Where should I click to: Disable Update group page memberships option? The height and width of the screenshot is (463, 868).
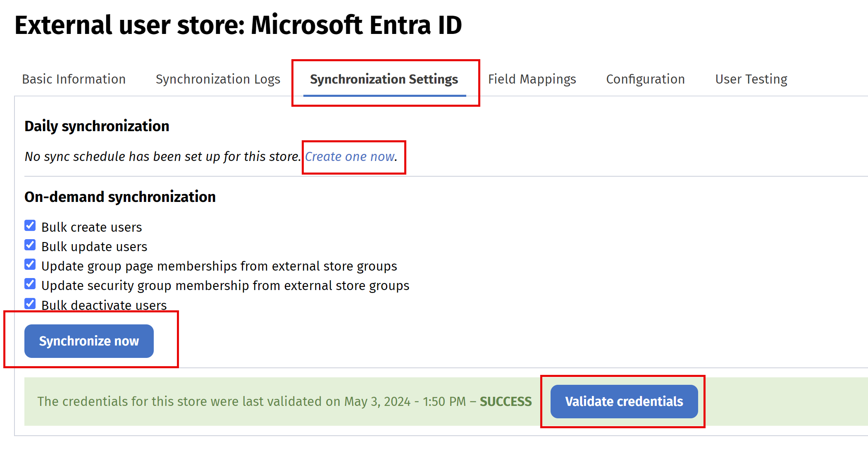[30, 265]
